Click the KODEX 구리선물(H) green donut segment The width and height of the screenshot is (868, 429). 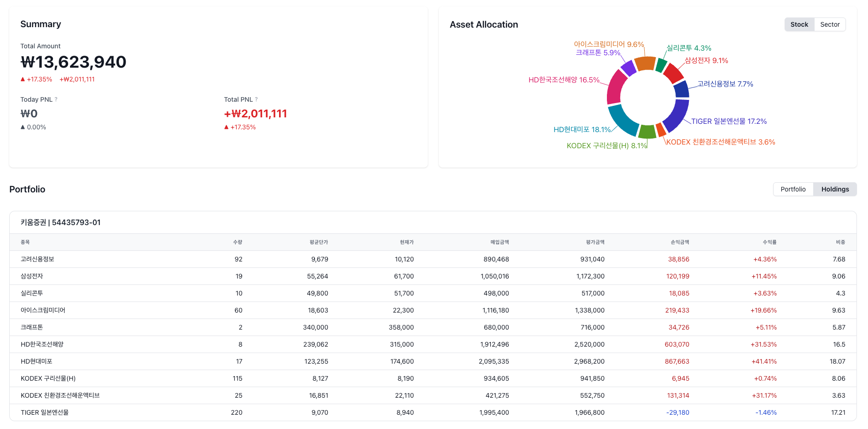click(x=647, y=132)
